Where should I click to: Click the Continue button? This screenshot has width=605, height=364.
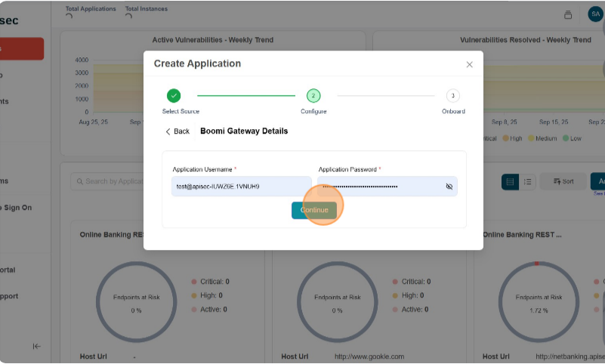pos(314,211)
